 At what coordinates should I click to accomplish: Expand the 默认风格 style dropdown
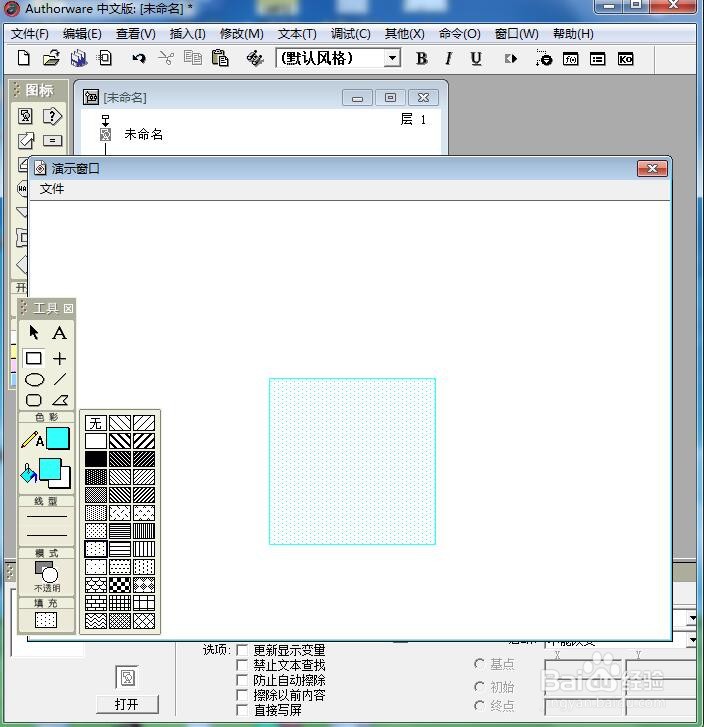(x=392, y=58)
